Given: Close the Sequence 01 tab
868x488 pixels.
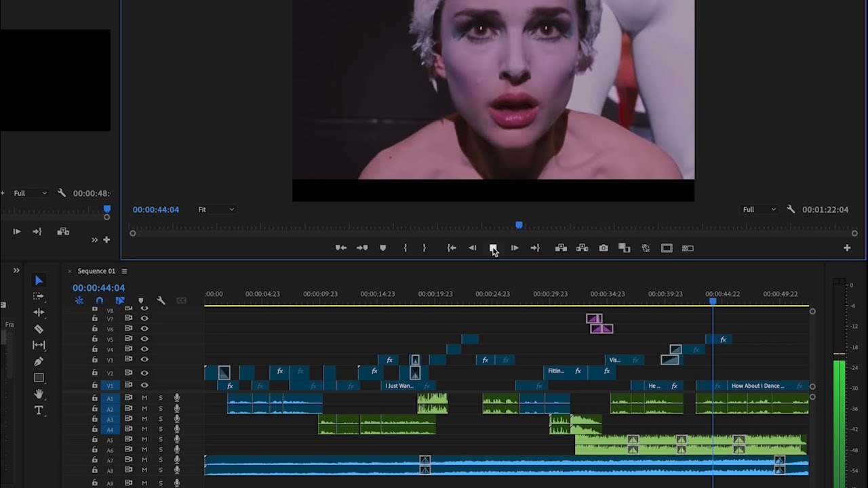Looking at the screenshot, I should [x=70, y=271].
